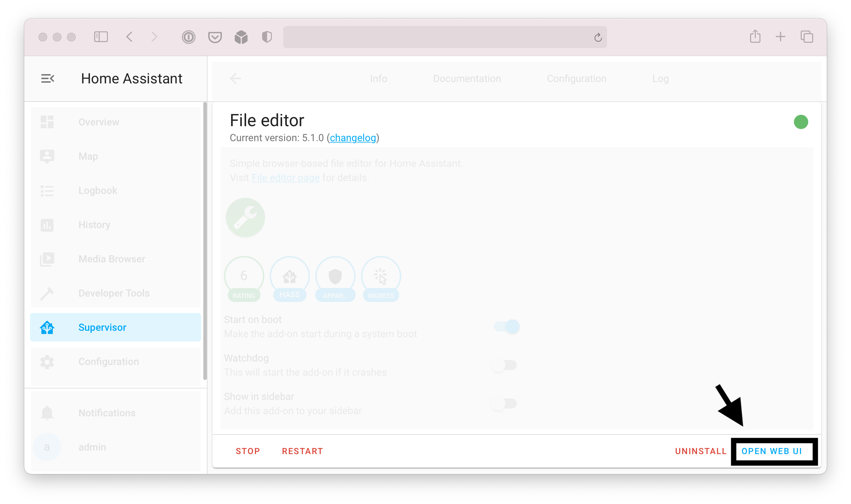Reload the page with refresh icon
Image resolution: width=851 pixels, height=504 pixels.
coord(598,37)
